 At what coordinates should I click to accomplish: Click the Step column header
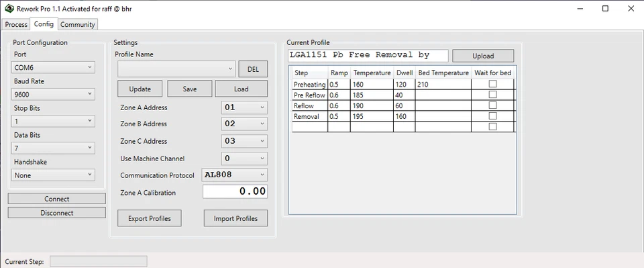(x=310, y=73)
